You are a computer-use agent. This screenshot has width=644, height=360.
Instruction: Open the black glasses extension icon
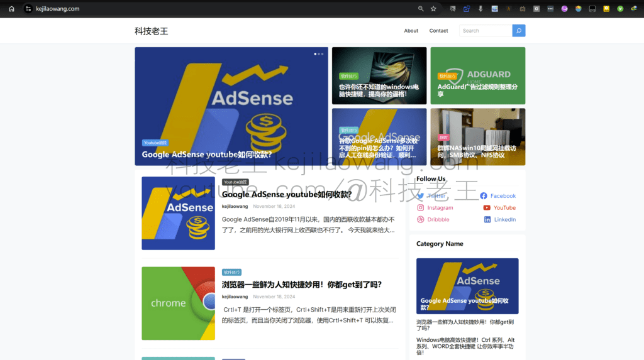(592, 9)
